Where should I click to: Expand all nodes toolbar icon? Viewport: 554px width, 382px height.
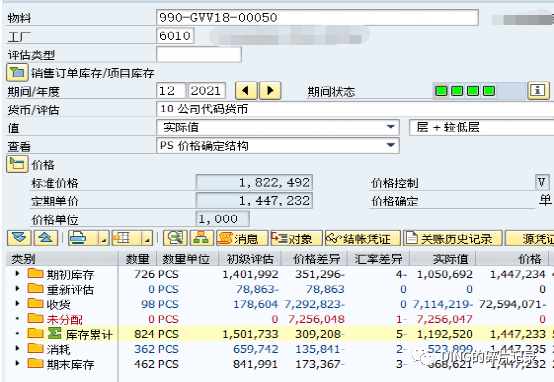point(19,238)
